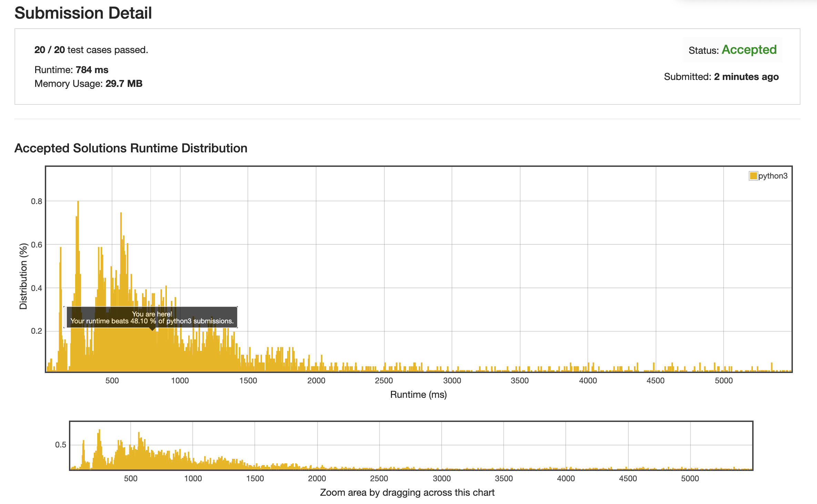This screenshot has width=817, height=504.
Task: Click the '20 / 20 test cases passed' text
Action: point(91,50)
